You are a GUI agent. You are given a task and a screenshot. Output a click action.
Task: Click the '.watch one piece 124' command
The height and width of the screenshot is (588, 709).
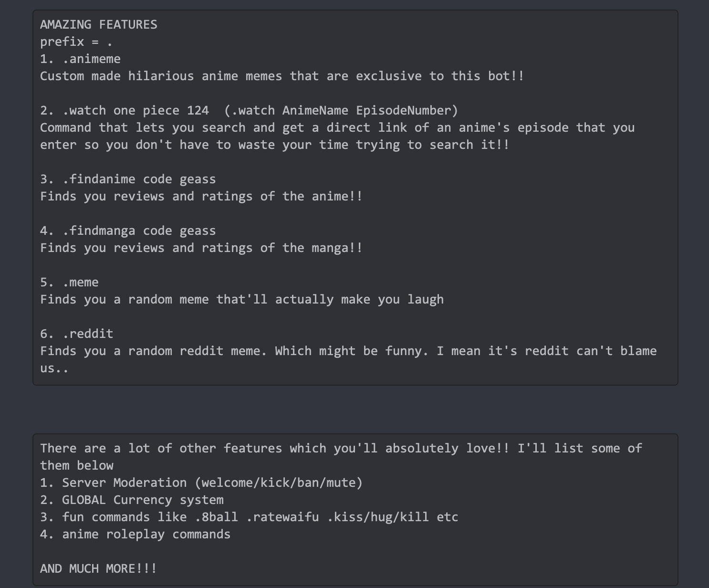click(x=136, y=110)
